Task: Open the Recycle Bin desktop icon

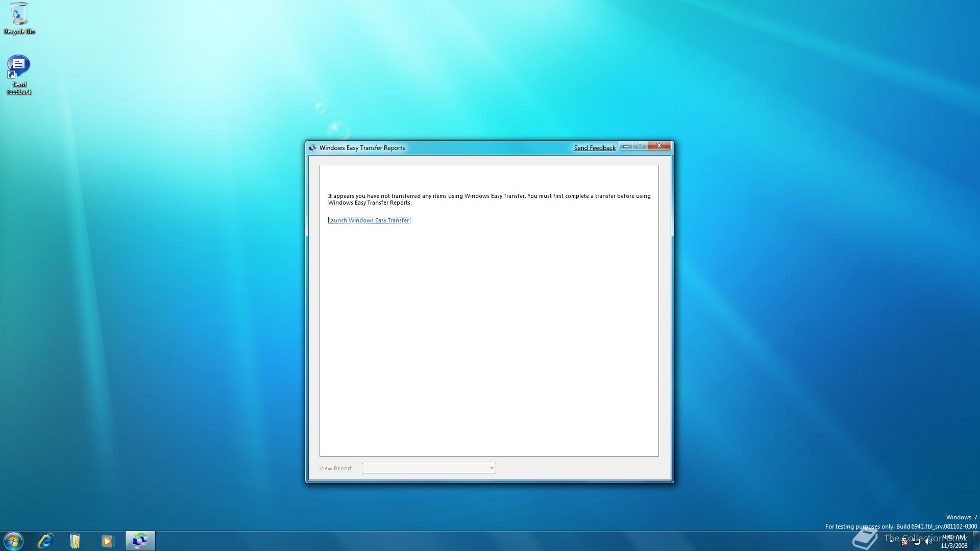Action: point(19,18)
